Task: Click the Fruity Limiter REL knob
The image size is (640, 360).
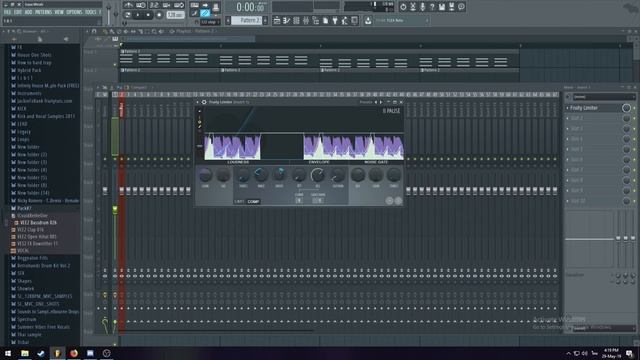Action: tap(318, 176)
